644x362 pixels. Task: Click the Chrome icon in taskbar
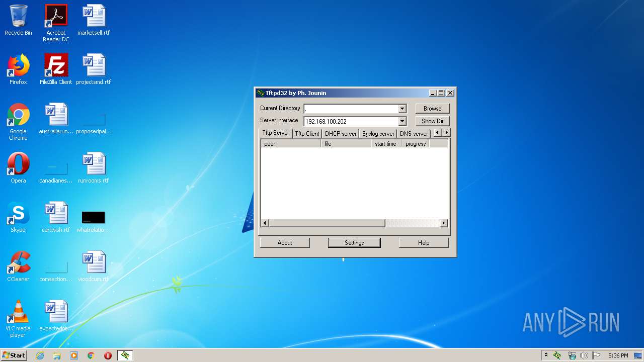click(91, 355)
